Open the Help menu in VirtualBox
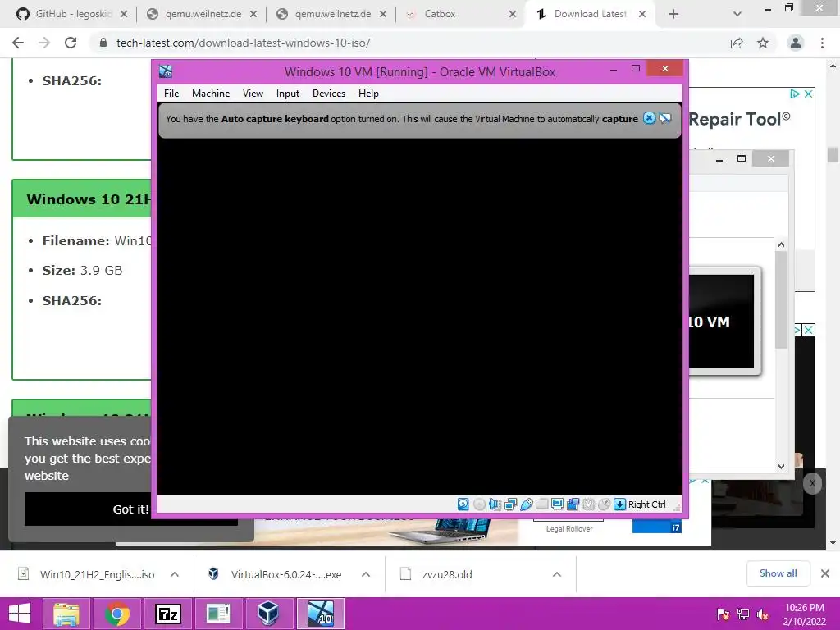Image resolution: width=840 pixels, height=630 pixels. point(368,94)
